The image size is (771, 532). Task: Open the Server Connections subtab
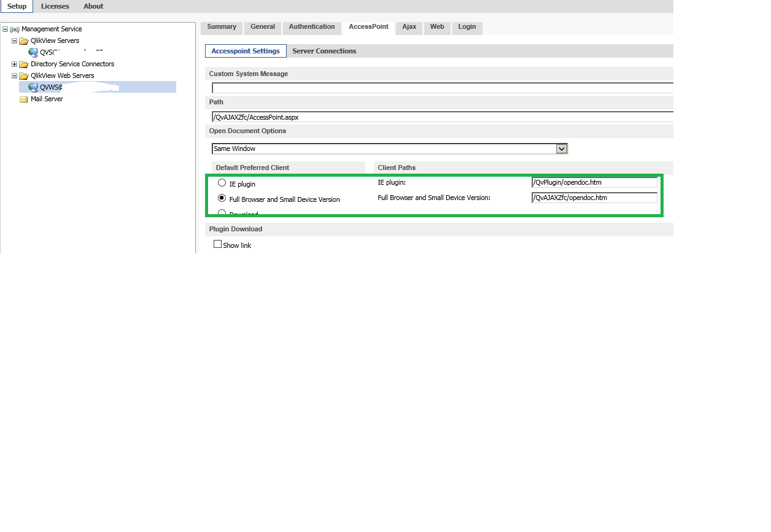[324, 51]
